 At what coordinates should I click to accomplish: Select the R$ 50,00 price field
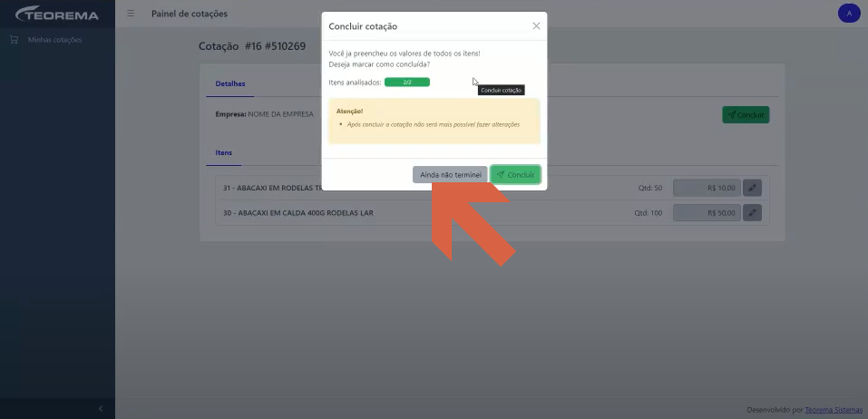707,212
